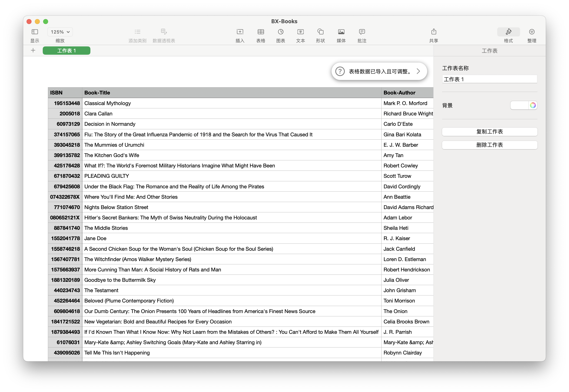Open the Insert (插入) toolbar icon
This screenshot has width=569, height=392.
click(x=240, y=32)
